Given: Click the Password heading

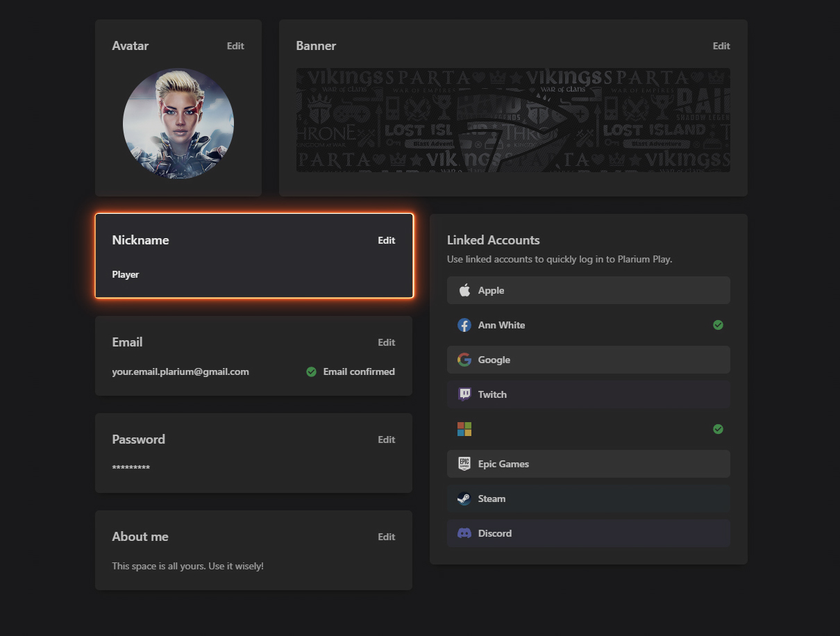Looking at the screenshot, I should [x=139, y=440].
